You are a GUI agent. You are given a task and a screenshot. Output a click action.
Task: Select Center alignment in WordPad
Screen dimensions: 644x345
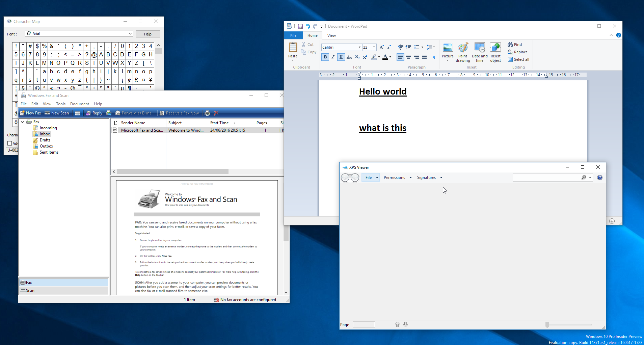pyautogui.click(x=408, y=57)
